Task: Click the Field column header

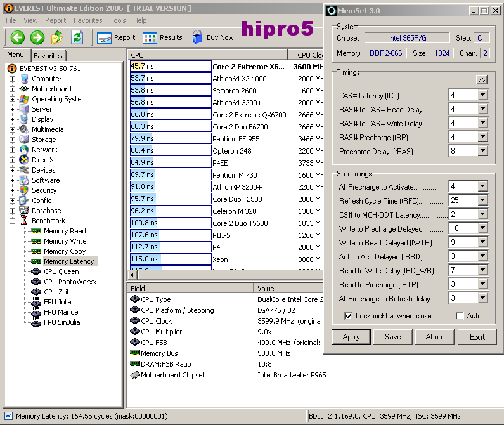Action: (191, 288)
